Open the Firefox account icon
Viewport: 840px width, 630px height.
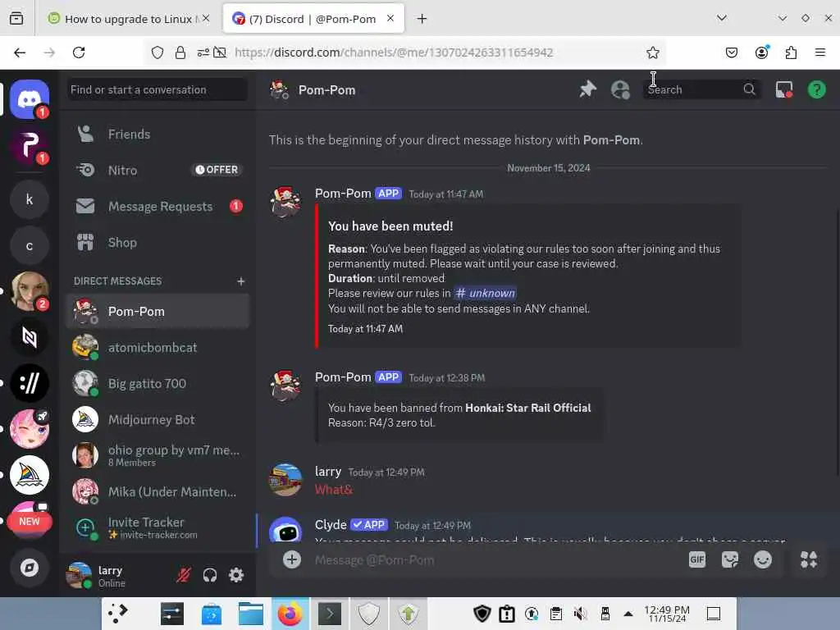(761, 52)
